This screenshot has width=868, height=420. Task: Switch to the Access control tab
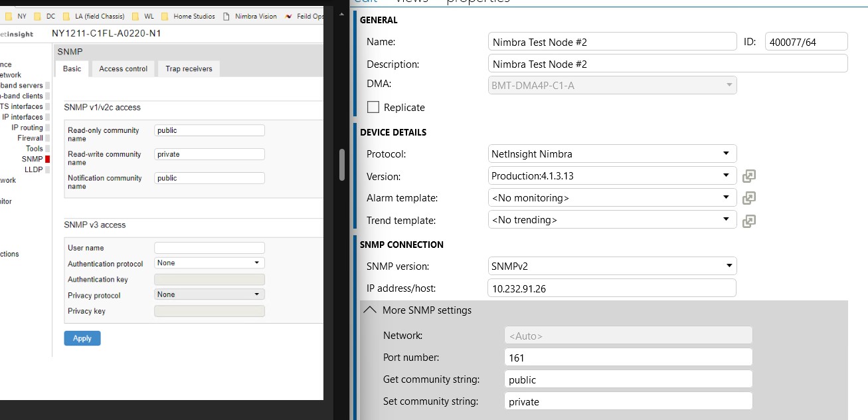coord(123,68)
